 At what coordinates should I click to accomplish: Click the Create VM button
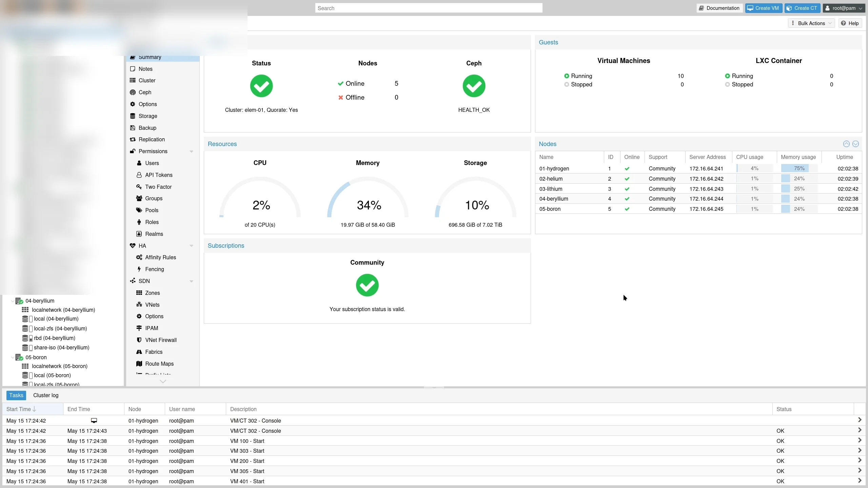click(764, 8)
